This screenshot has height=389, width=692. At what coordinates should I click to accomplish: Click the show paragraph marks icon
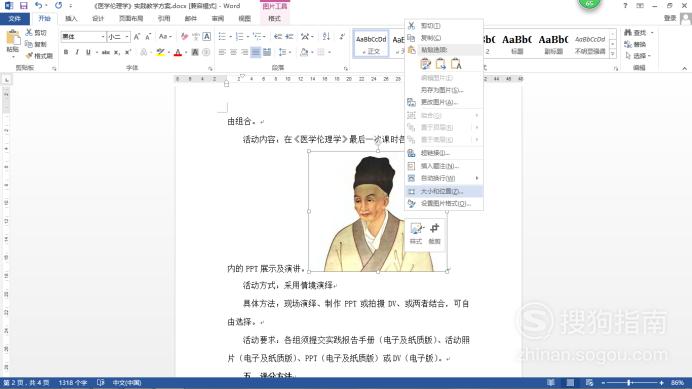click(x=342, y=37)
